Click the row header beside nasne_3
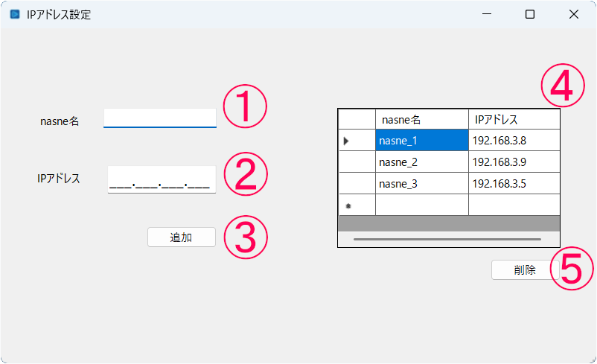This screenshot has width=597, height=364. pyautogui.click(x=357, y=183)
